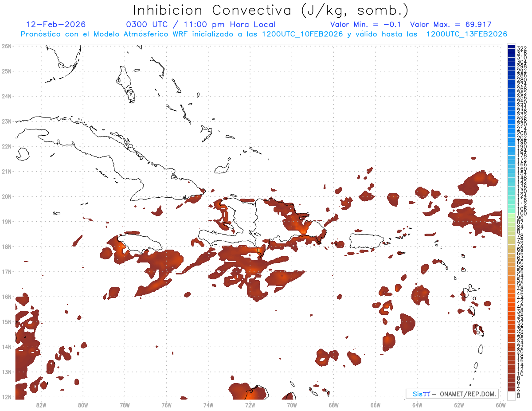Click the 60W longitude label
The width and height of the screenshot is (532, 411).
(x=501, y=405)
